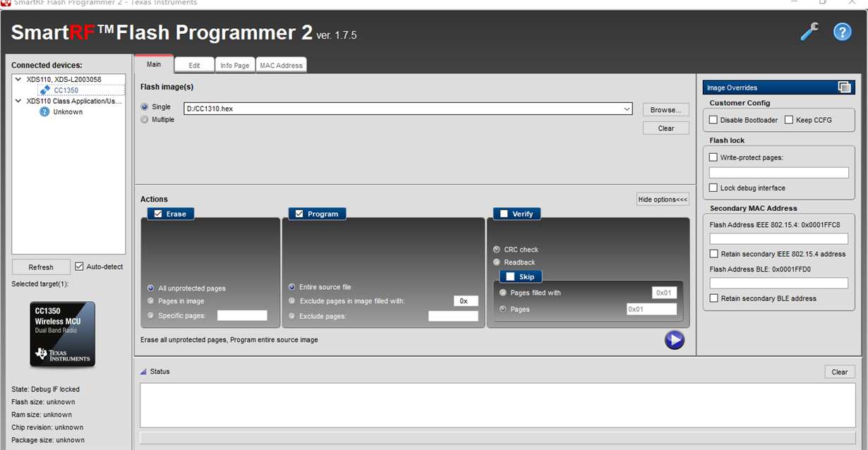
Task: Click 'State: Debug IF locked' text
Action: pyautogui.click(x=45, y=389)
